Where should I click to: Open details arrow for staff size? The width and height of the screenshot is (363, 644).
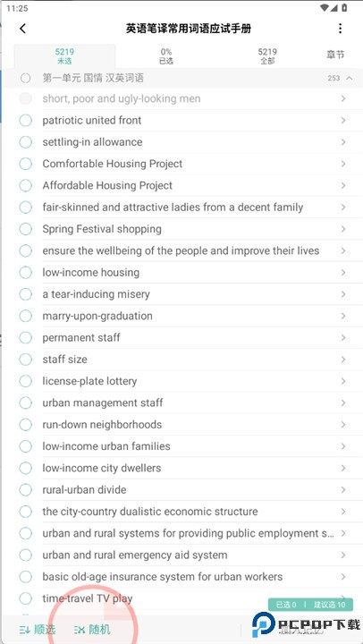[342, 360]
